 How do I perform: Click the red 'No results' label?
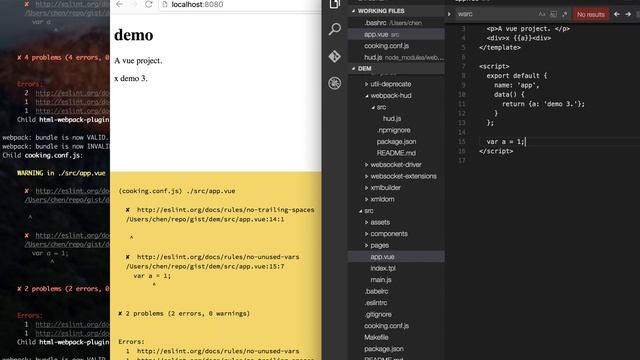click(x=591, y=14)
